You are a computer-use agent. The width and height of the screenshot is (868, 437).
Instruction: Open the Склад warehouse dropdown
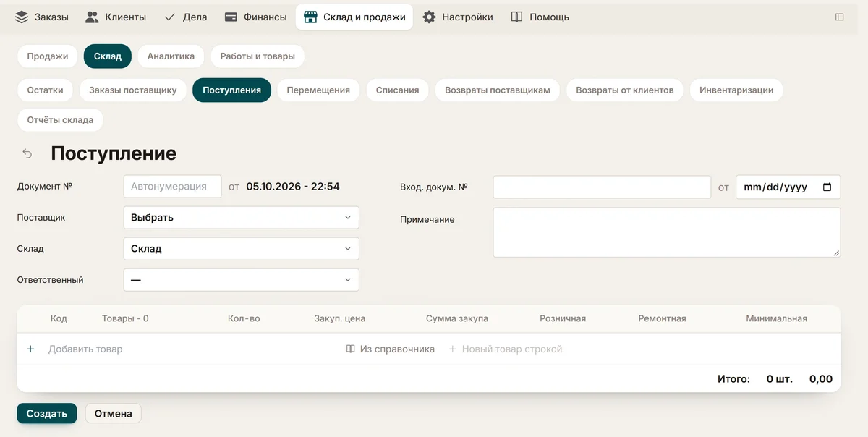click(242, 248)
